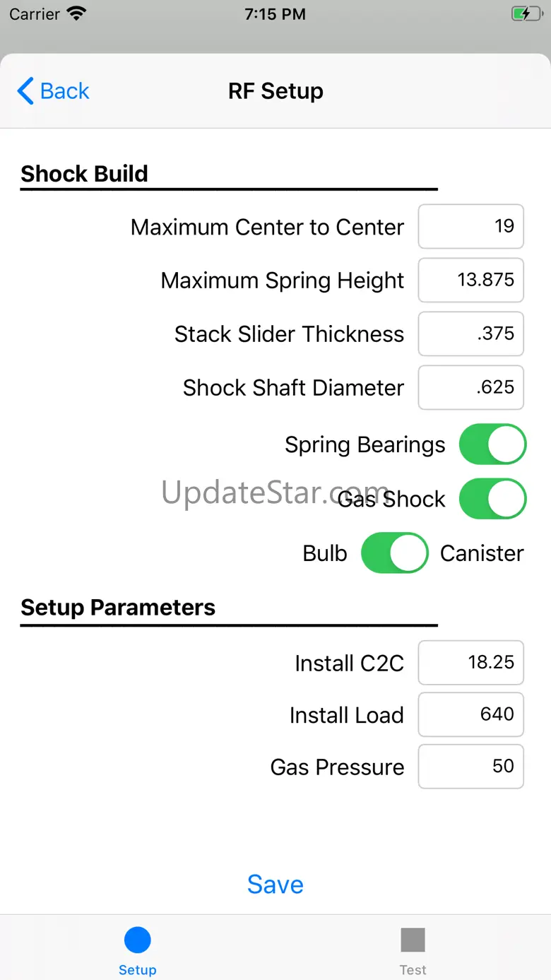Tap the Maximum Spring Height field
Screen dimensions: 551x980
470,281
